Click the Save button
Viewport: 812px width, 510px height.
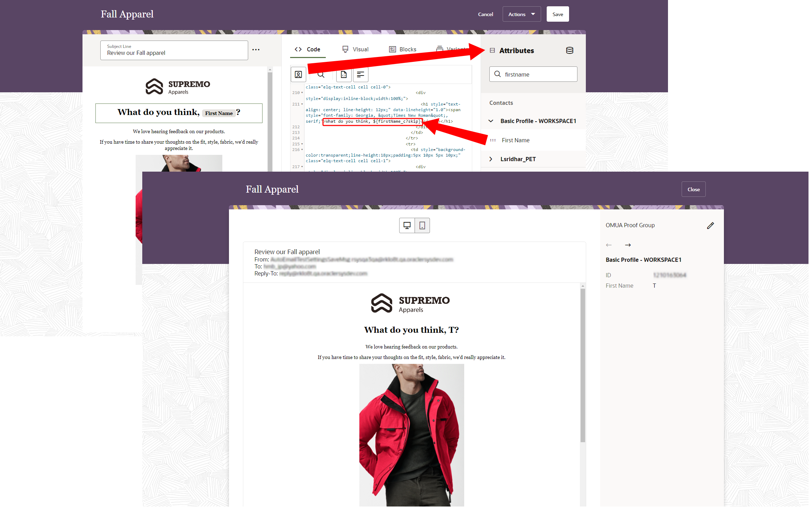click(558, 14)
